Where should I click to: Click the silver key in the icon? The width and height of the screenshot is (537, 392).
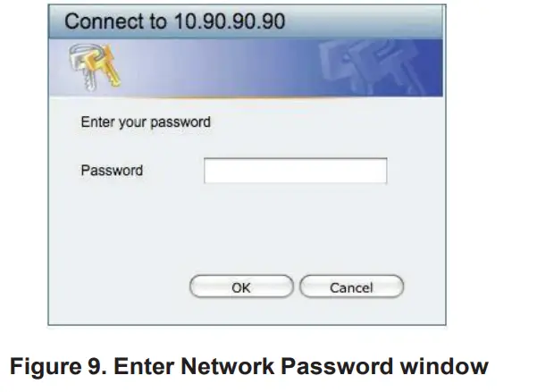(82, 69)
